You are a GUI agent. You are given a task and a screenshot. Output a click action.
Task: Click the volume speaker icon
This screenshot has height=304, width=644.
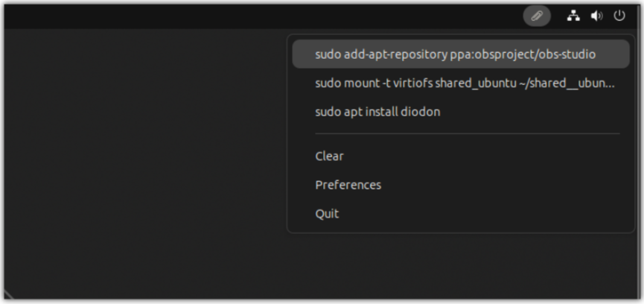tap(596, 16)
